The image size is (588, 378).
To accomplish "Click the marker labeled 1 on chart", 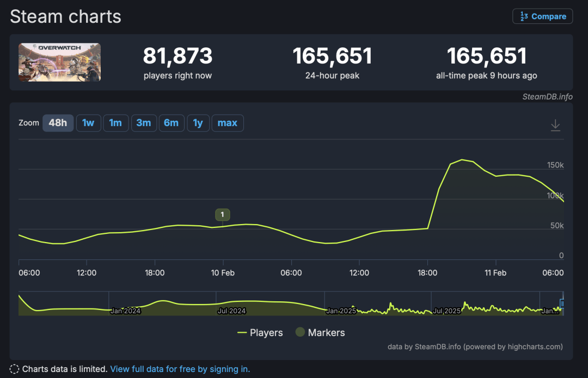I will pyautogui.click(x=222, y=215).
